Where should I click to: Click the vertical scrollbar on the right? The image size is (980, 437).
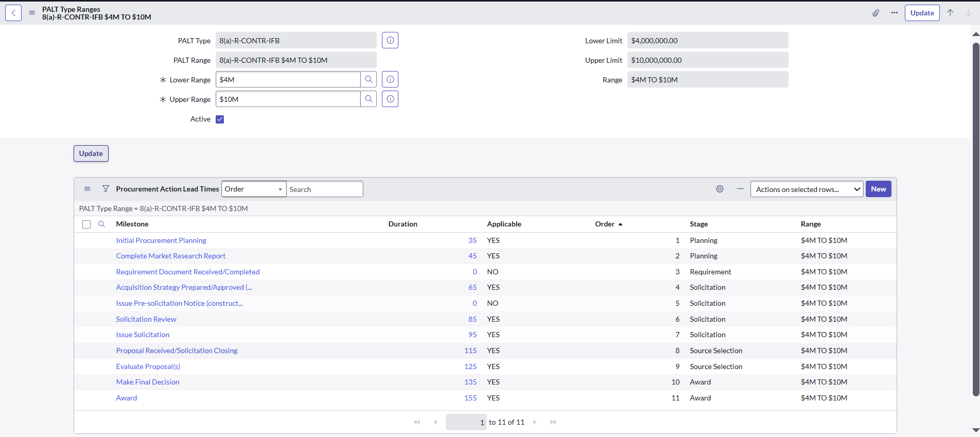[975, 221]
